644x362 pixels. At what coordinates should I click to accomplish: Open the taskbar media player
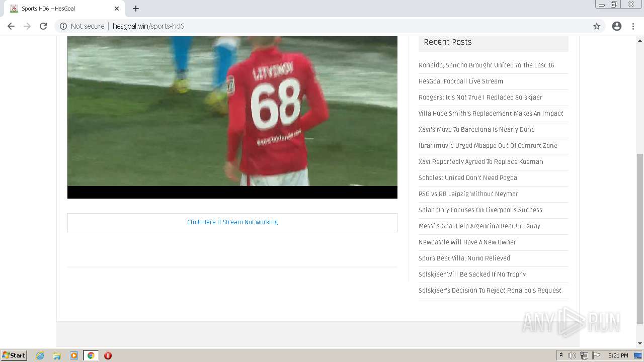[x=74, y=355]
